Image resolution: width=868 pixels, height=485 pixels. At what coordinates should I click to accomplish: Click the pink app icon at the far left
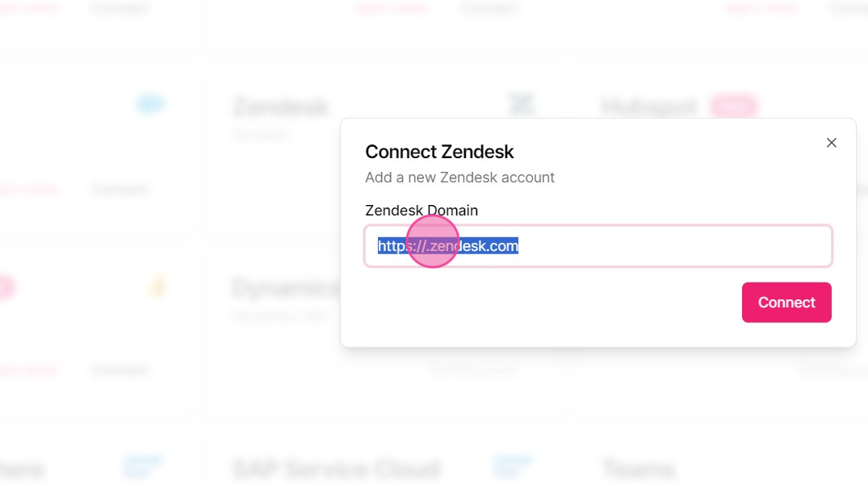[5, 286]
